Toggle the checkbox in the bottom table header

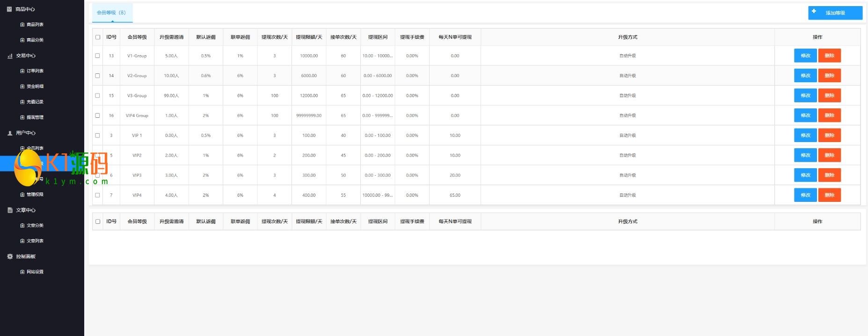click(98, 222)
